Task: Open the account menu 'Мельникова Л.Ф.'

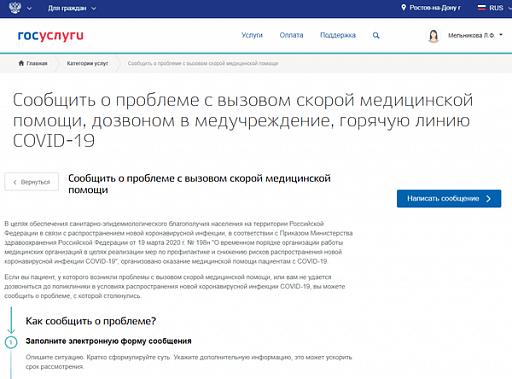Action: [475, 35]
